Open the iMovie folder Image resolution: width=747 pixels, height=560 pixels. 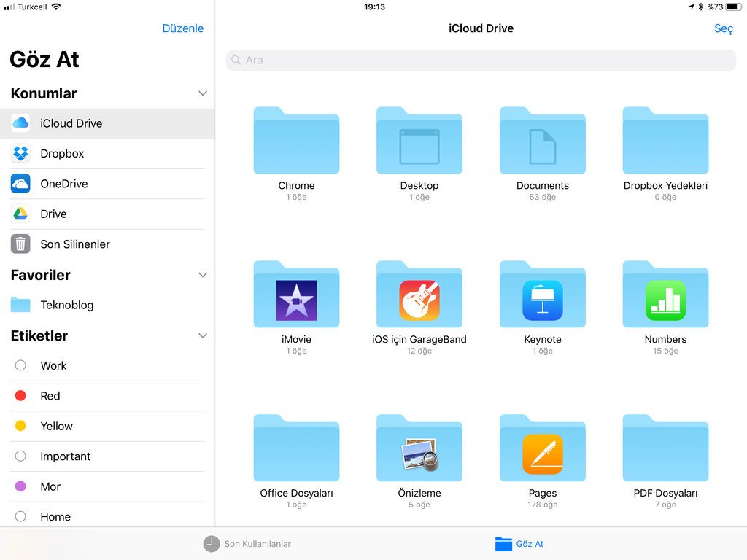(296, 295)
